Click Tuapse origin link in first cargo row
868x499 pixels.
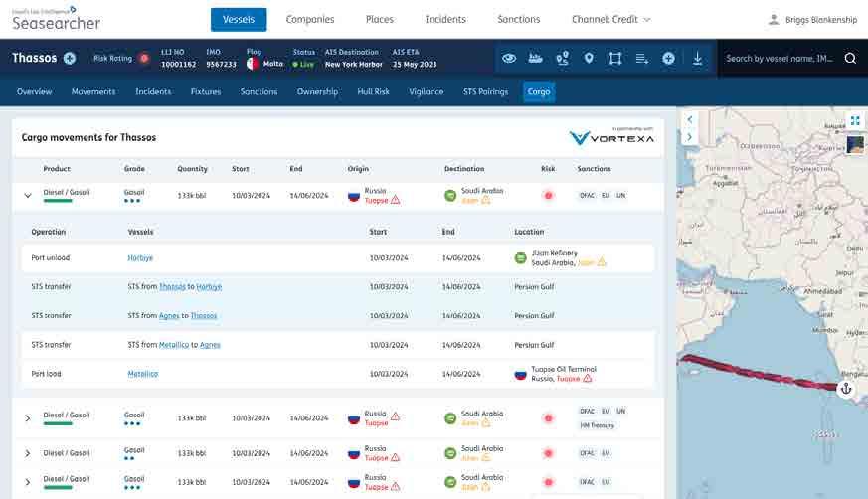point(377,200)
